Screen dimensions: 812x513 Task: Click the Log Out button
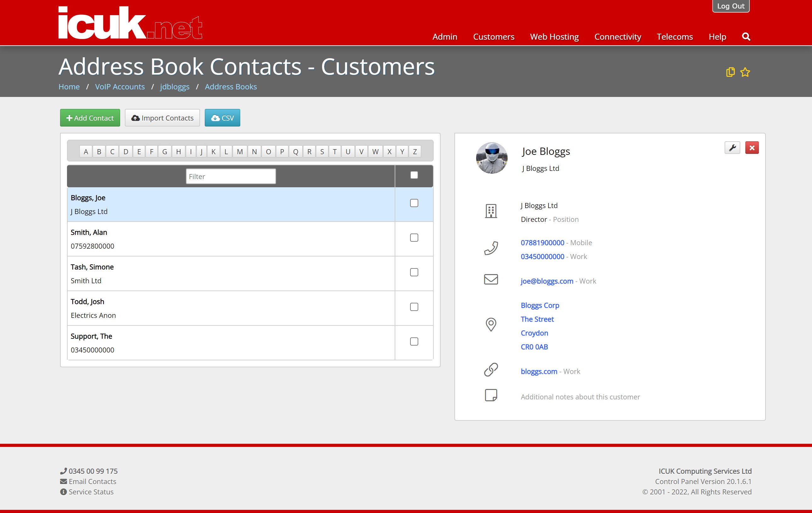pyautogui.click(x=731, y=6)
